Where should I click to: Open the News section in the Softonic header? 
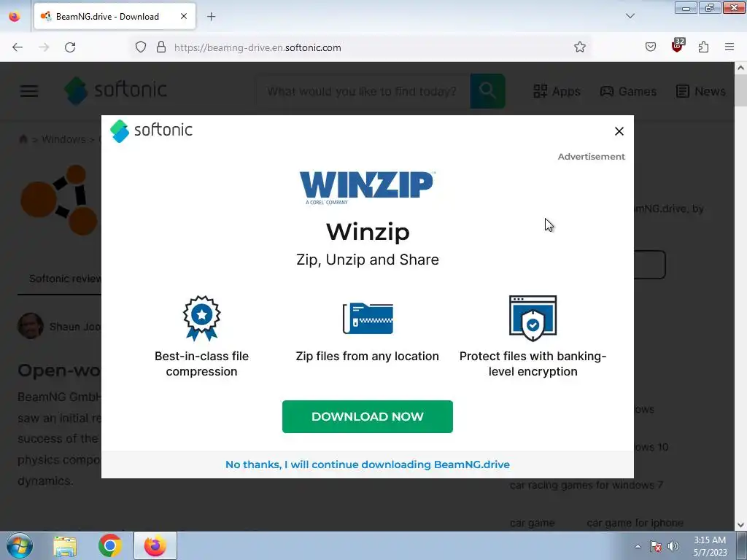701,91
